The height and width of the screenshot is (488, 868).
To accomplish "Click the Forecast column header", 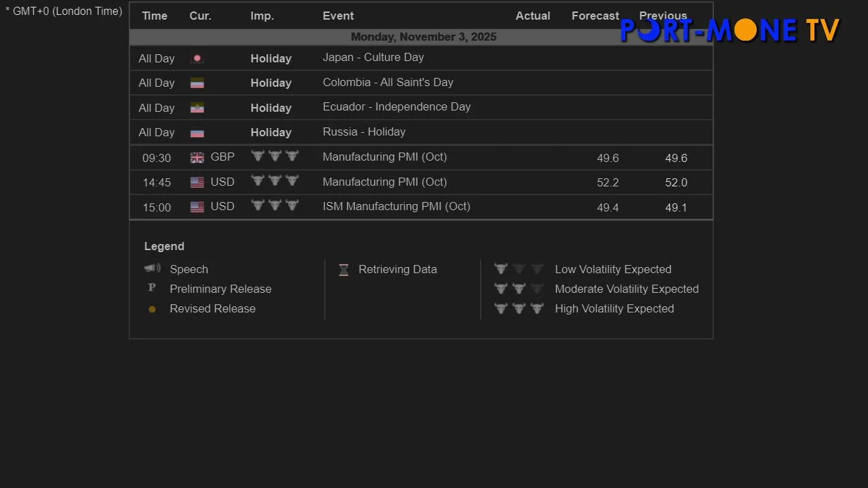I will pyautogui.click(x=595, y=16).
